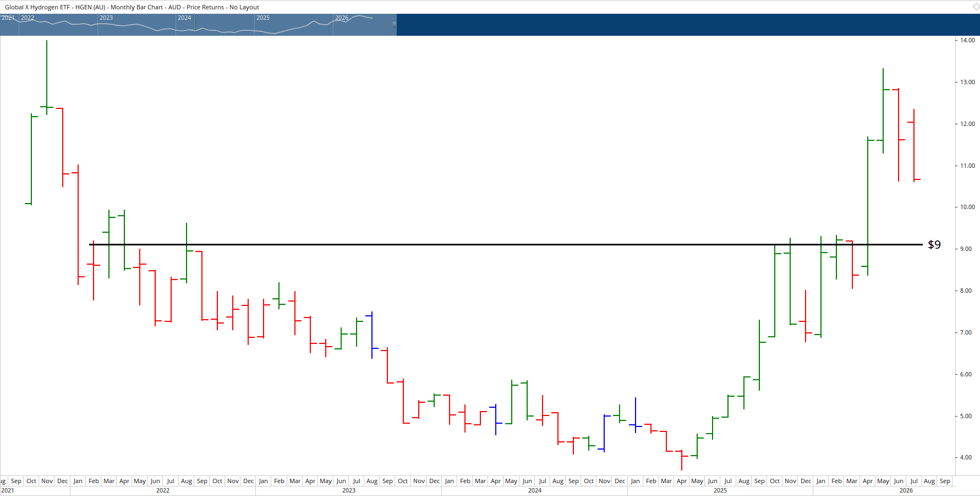Screen dimensions: 980x498
Task: Click the 7.00 price axis label
Action: click(966, 332)
